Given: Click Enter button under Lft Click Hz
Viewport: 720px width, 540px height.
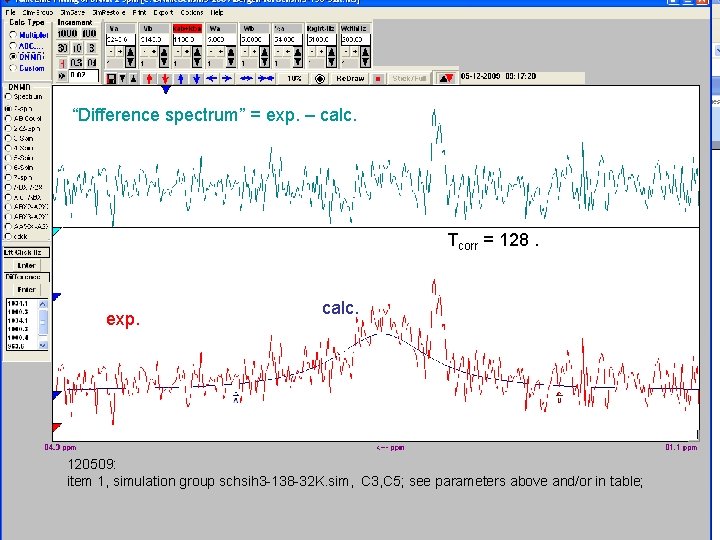Looking at the screenshot, I should tap(26, 265).
